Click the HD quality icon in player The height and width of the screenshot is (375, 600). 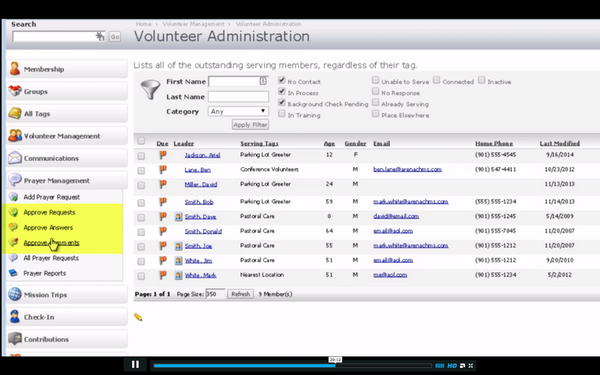[452, 366]
